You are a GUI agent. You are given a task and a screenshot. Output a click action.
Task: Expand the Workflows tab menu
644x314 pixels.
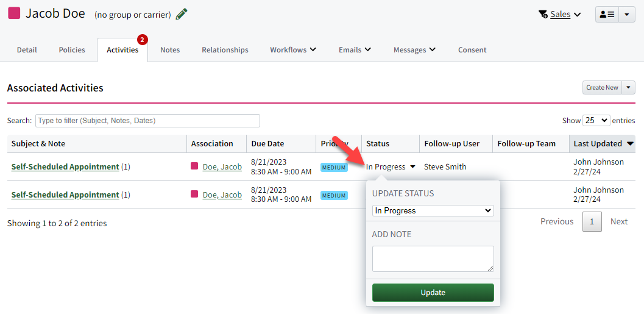pyautogui.click(x=293, y=50)
